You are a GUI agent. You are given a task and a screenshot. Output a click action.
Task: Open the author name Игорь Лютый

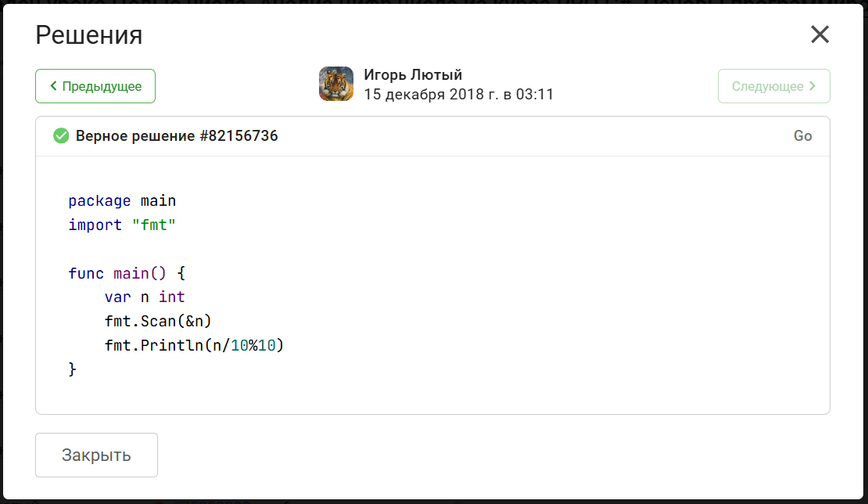pyautogui.click(x=413, y=75)
